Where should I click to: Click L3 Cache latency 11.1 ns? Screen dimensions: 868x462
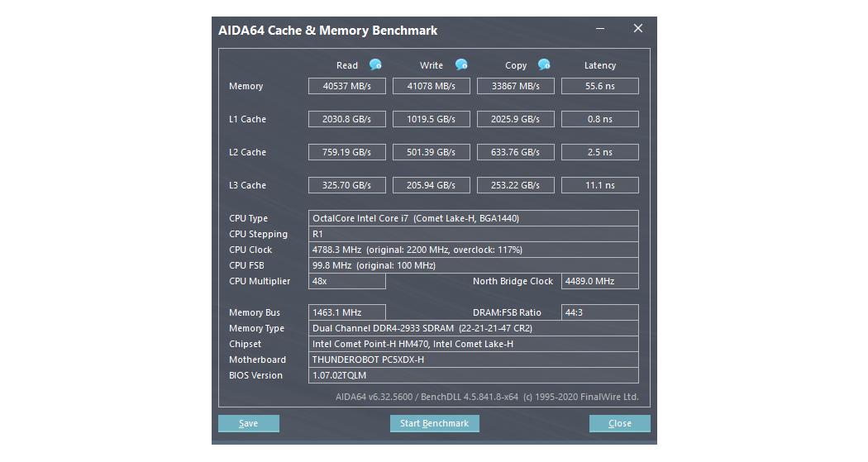(x=600, y=185)
